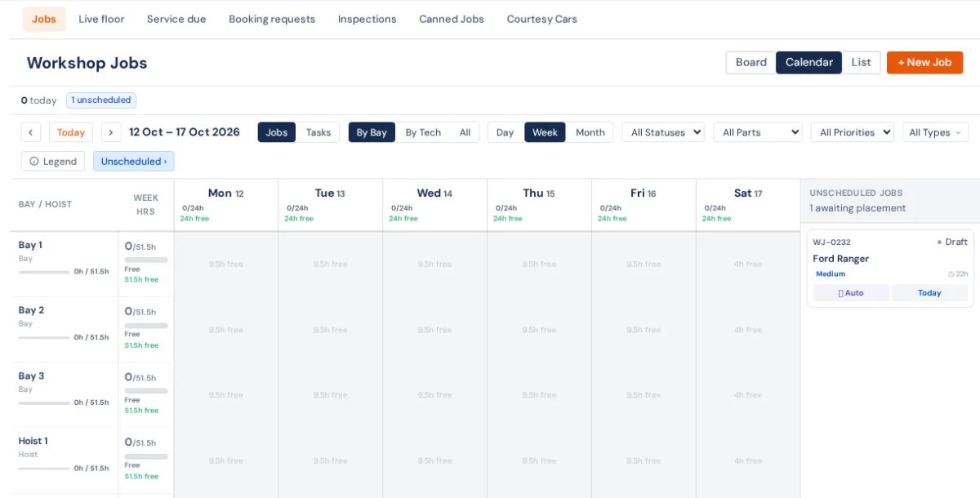Click Hoist 1 utilization progress bar
Screen dimensions: 980x498
coord(44,469)
